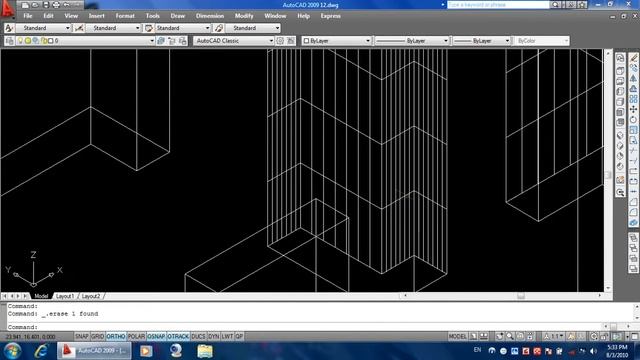640x360 pixels.
Task: Open the Express menu
Action: click(331, 16)
